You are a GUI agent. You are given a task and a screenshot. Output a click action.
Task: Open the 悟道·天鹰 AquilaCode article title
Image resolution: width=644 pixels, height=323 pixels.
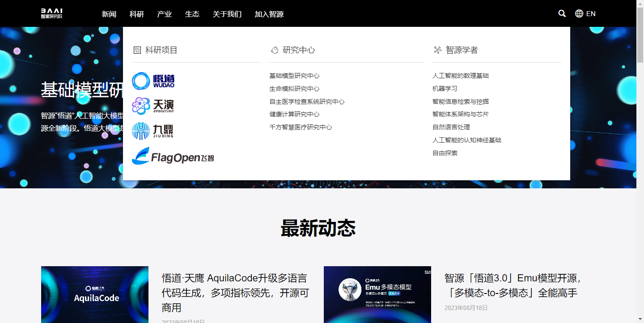pyautogui.click(x=235, y=293)
